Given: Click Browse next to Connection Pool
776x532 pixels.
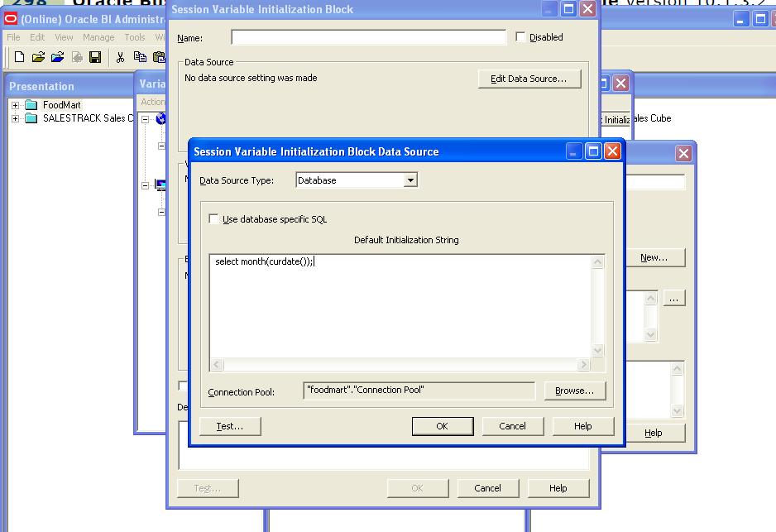Looking at the screenshot, I should (x=575, y=391).
